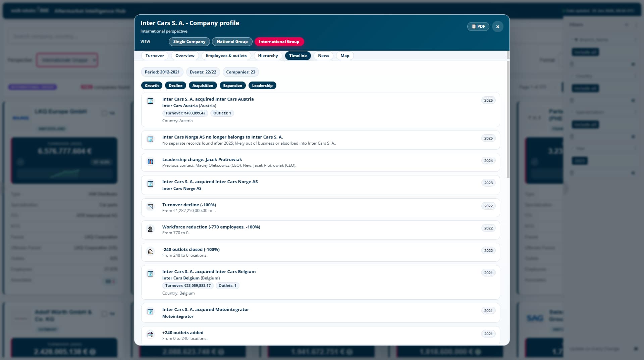Toggle the Decline event filter
The image size is (644, 360).
coord(175,86)
